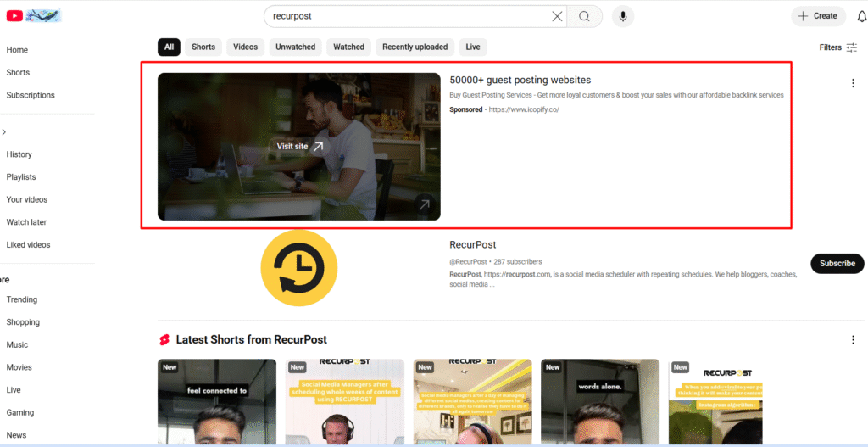Open Liked videos in the sidebar
The width and height of the screenshot is (868, 447).
click(28, 245)
